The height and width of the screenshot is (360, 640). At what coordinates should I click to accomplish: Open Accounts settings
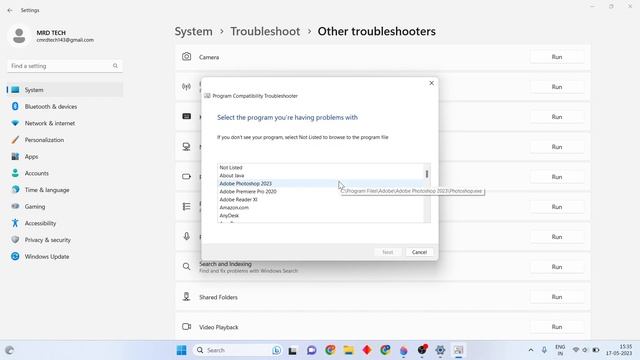coord(65,173)
